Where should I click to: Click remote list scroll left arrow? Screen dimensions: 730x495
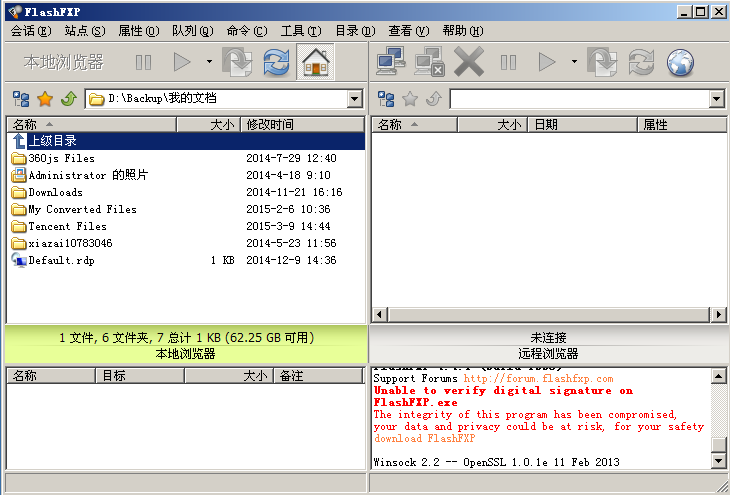[379, 314]
